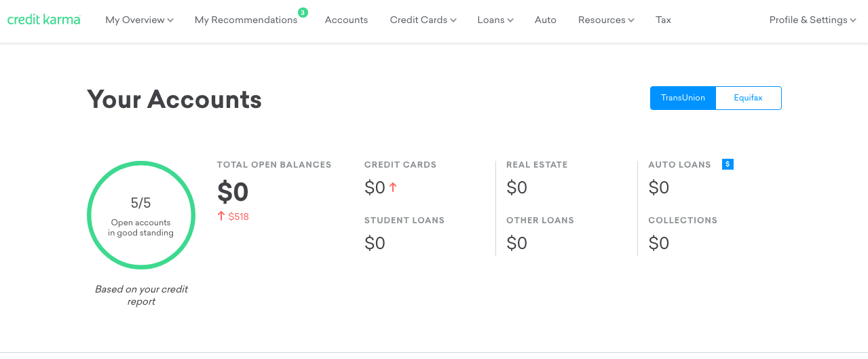Switch to the TransUnion report

pos(683,98)
